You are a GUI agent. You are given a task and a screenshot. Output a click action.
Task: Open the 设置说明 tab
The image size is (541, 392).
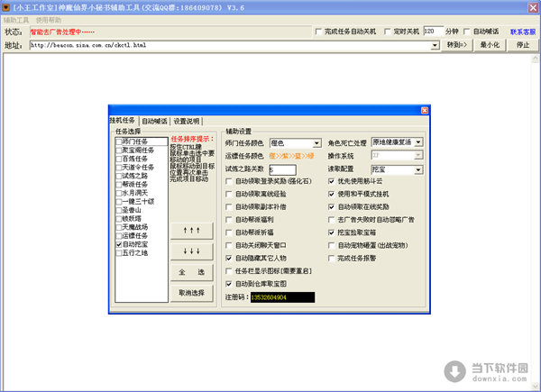coord(187,121)
